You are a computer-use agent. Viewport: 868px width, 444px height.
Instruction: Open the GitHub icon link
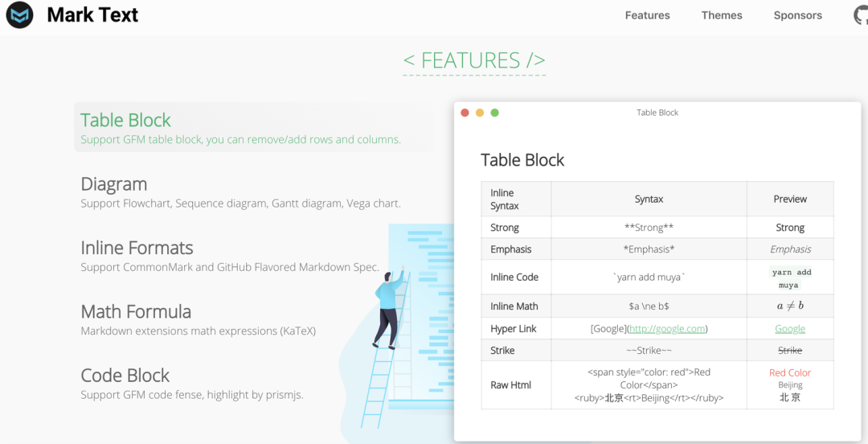click(861, 15)
